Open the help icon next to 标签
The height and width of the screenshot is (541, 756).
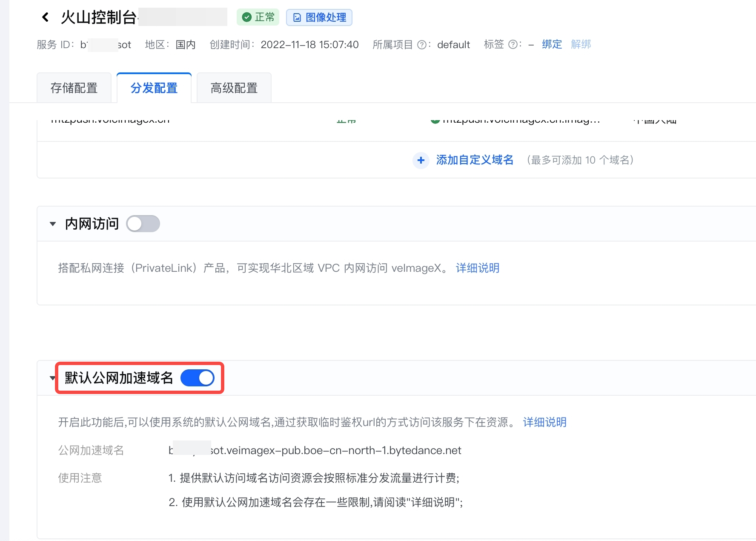[x=513, y=45]
